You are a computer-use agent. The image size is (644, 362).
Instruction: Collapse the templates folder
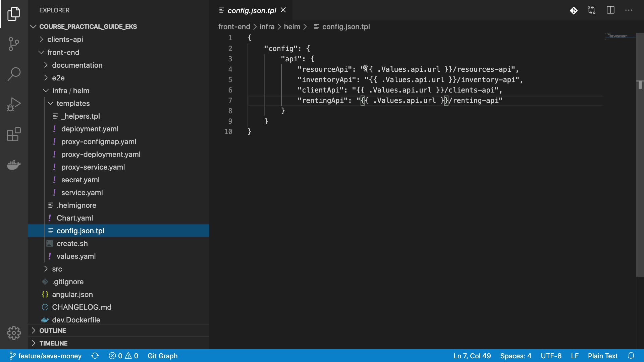[x=73, y=103]
